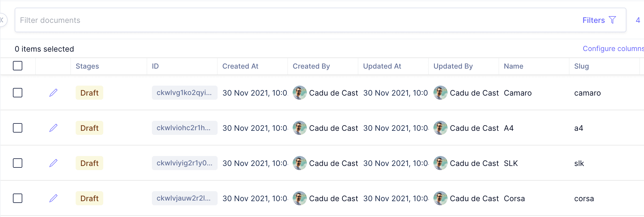This screenshot has width=644, height=217.
Task: Select the select-all checkbox in the table header
Action: pos(18,66)
